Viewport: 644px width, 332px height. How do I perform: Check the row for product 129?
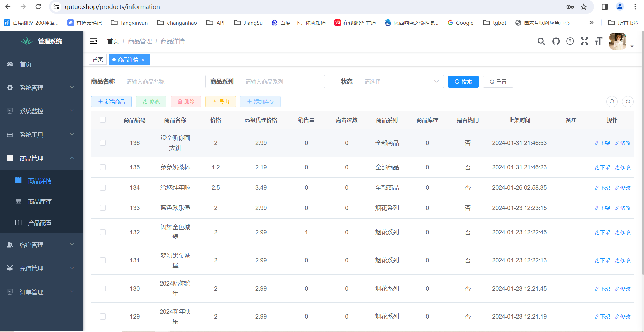tap(103, 317)
